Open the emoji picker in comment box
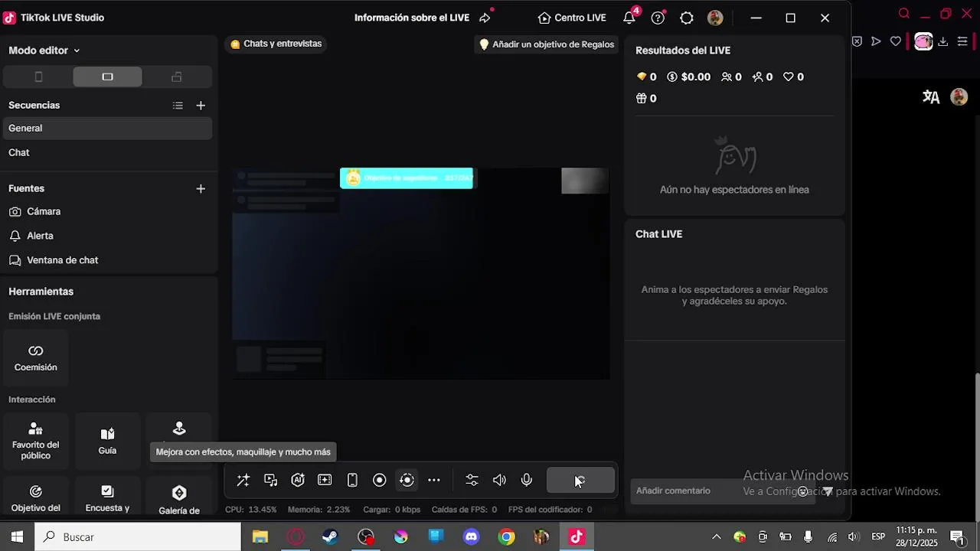 [802, 491]
